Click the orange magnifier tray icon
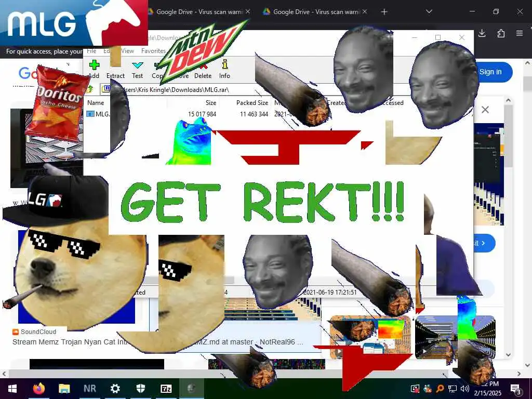This screenshot has height=399, width=532. tap(440, 389)
